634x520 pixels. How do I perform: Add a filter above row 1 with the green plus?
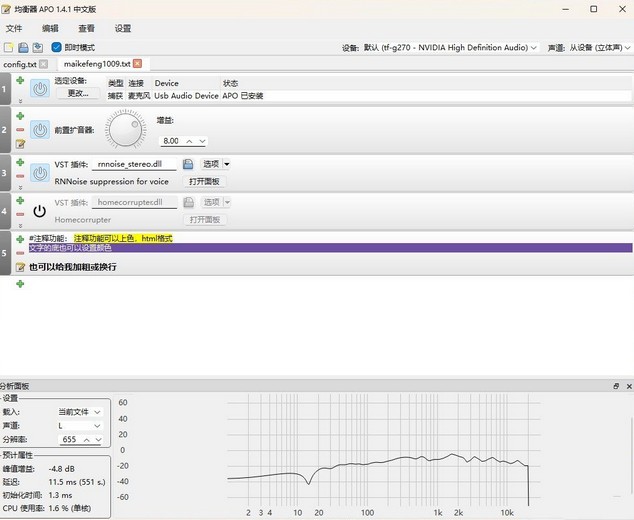click(20, 80)
